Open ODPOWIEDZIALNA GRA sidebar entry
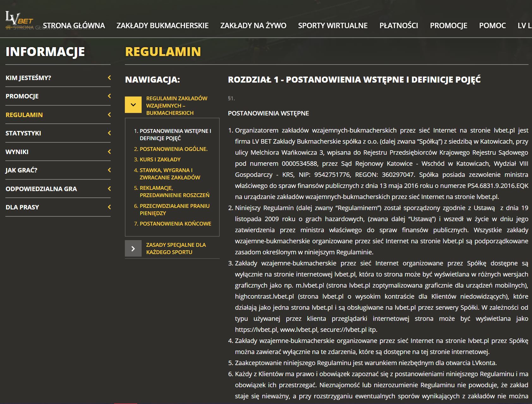This screenshot has width=532, height=404. [41, 189]
